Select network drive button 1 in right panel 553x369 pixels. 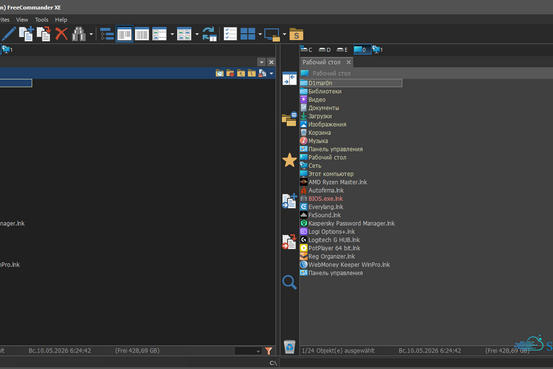[x=378, y=50]
